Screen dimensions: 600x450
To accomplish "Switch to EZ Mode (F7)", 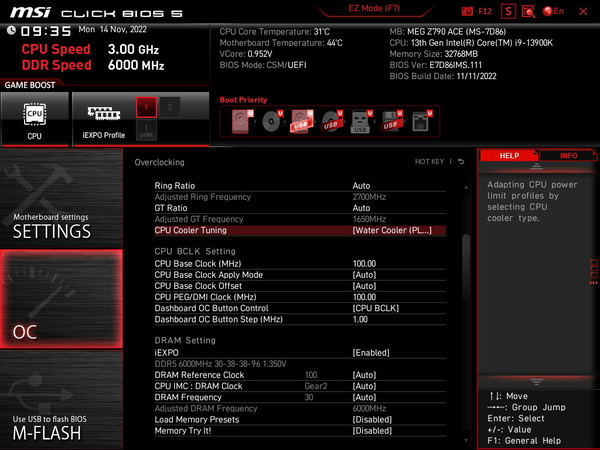I will click(374, 8).
